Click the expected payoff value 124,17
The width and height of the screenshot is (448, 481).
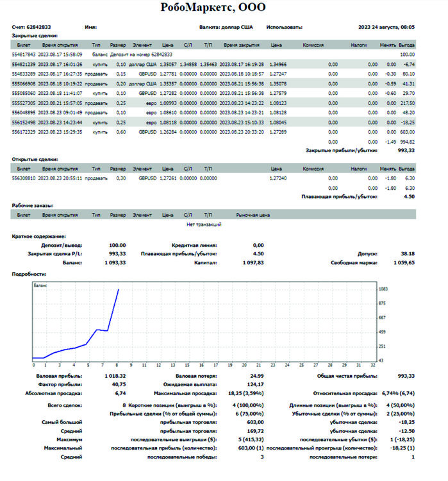tap(256, 384)
